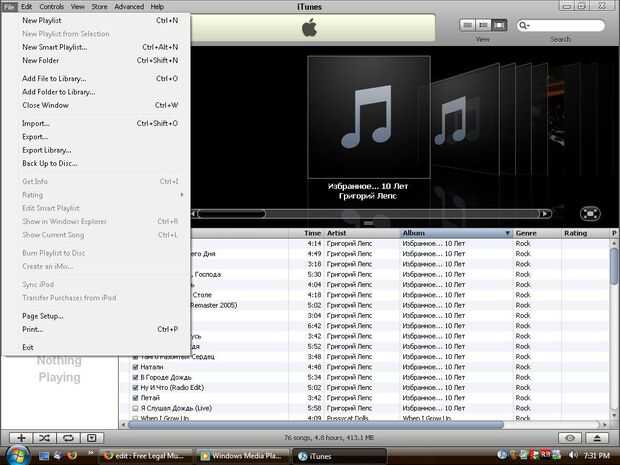
Task: Open the File menu
Action: [x=9, y=6]
